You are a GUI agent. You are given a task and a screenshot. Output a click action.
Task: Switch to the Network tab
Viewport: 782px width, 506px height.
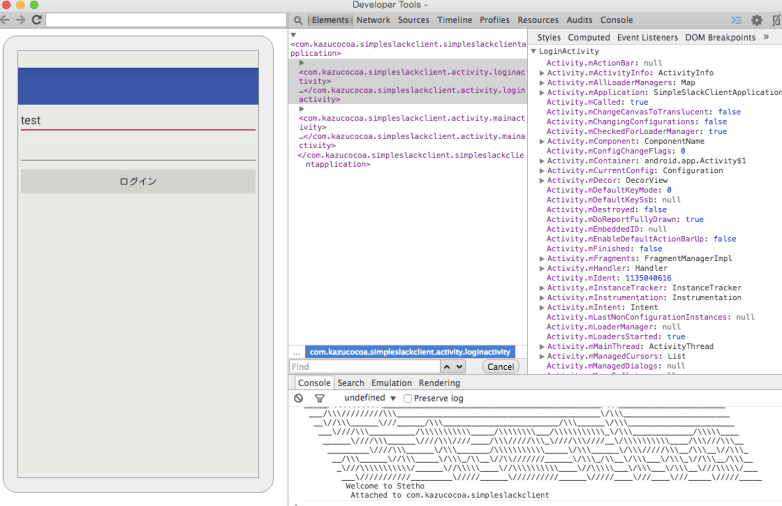coord(373,20)
